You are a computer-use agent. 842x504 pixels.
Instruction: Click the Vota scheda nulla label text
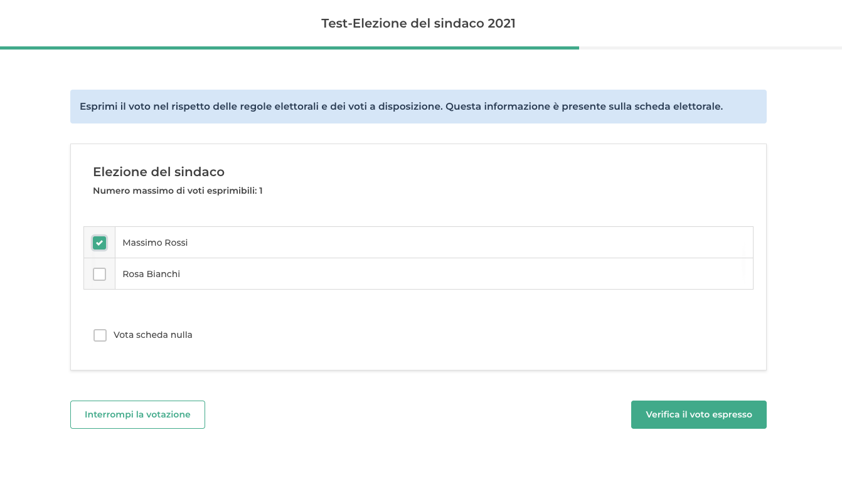153,335
